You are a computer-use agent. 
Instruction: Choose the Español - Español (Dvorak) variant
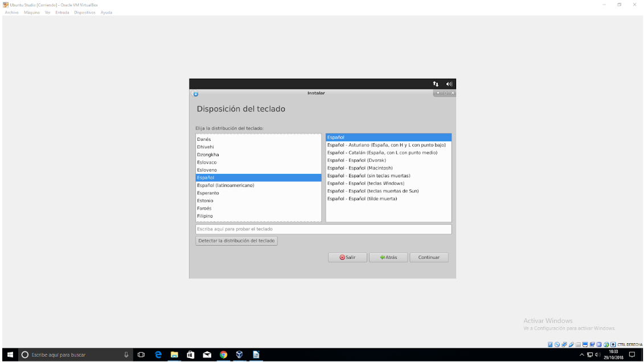(x=356, y=160)
